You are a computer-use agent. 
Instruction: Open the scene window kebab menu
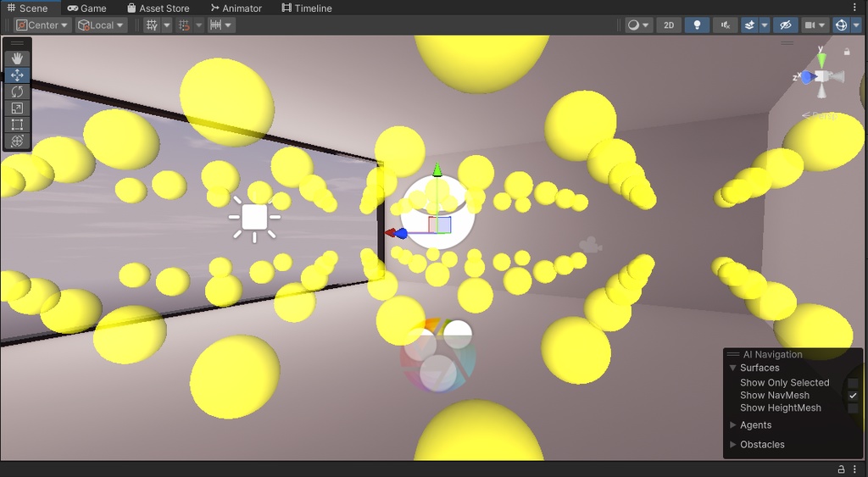(x=855, y=8)
